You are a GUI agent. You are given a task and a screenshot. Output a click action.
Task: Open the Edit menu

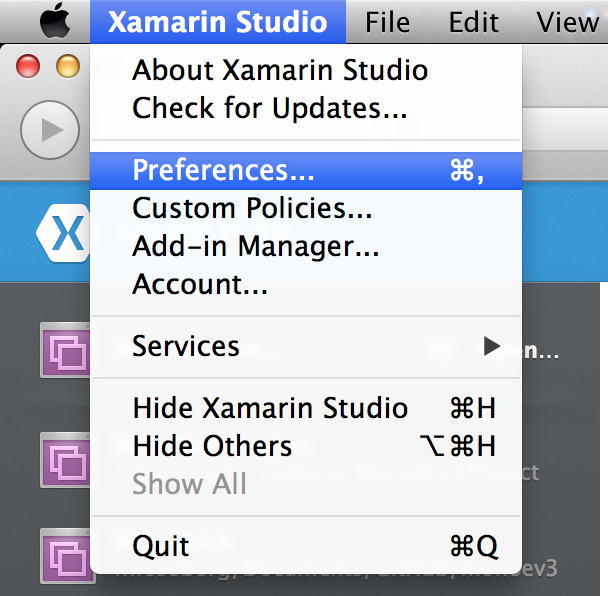click(x=473, y=22)
